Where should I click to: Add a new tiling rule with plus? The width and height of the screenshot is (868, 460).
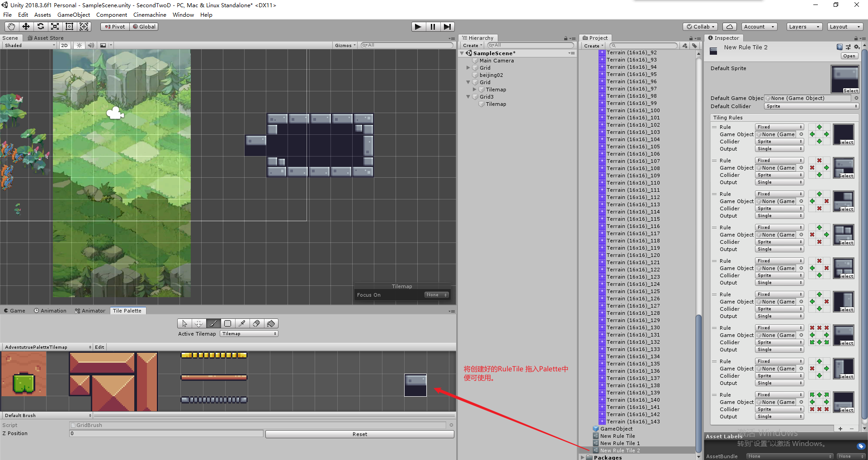tap(840, 429)
